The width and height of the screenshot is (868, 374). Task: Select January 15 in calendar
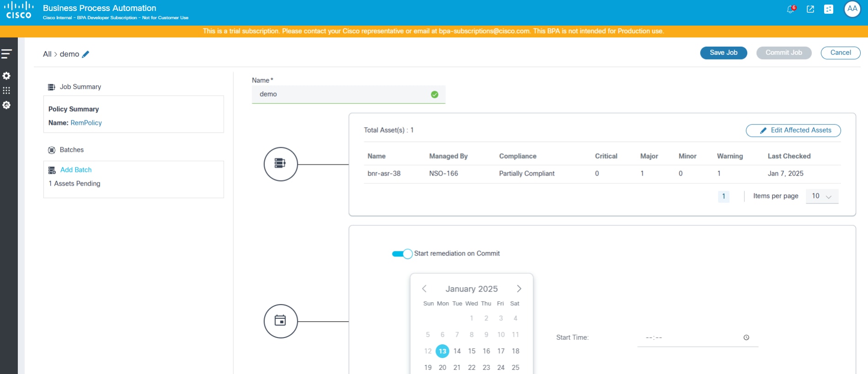(x=472, y=351)
